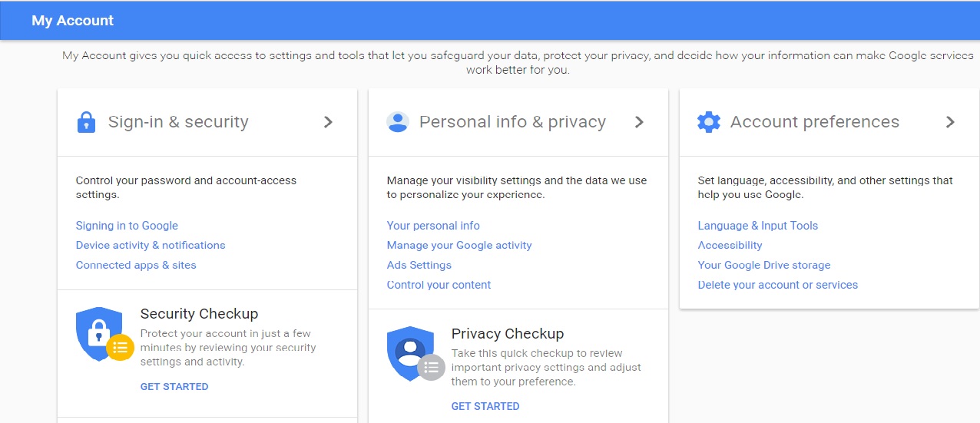Open Ads Settings link
Screen dimensions: 980x423
tap(419, 265)
